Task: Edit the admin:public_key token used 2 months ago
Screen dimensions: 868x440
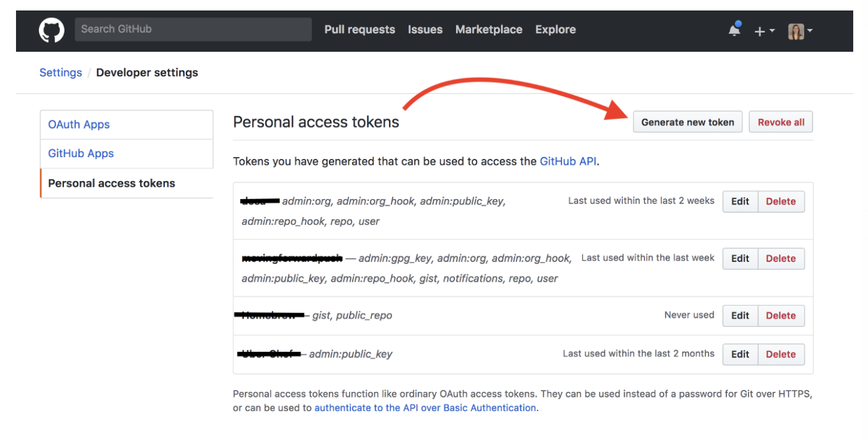Action: click(x=740, y=354)
